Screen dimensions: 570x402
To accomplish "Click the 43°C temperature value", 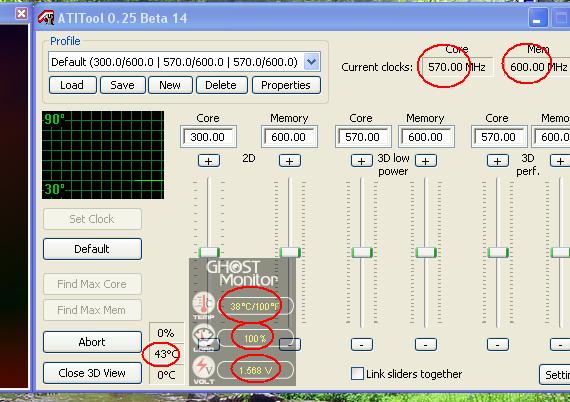I will pyautogui.click(x=166, y=354).
